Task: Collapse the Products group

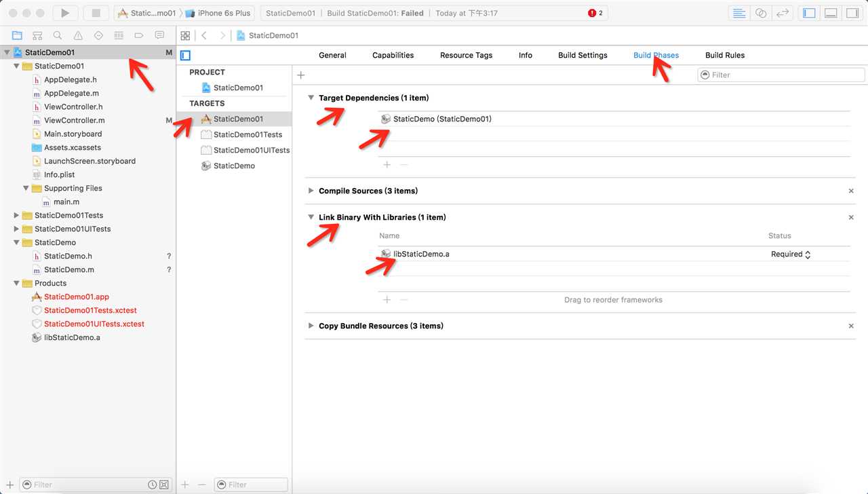Action: [x=17, y=283]
